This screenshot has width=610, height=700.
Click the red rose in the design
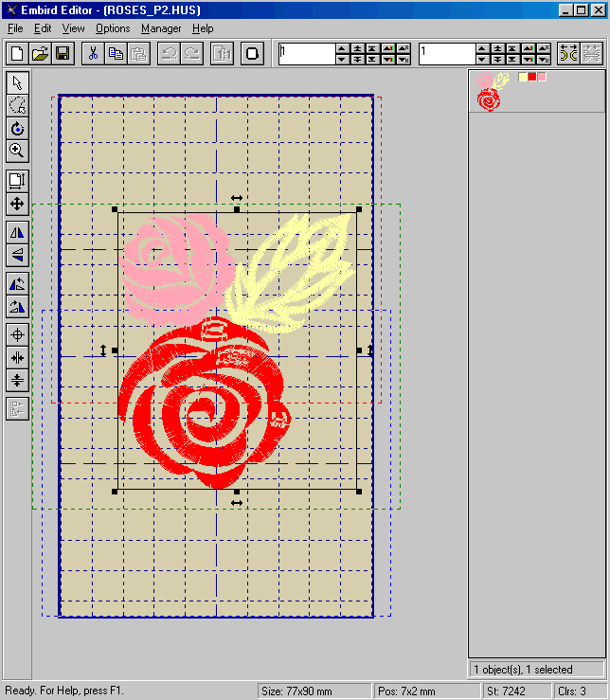click(206, 404)
